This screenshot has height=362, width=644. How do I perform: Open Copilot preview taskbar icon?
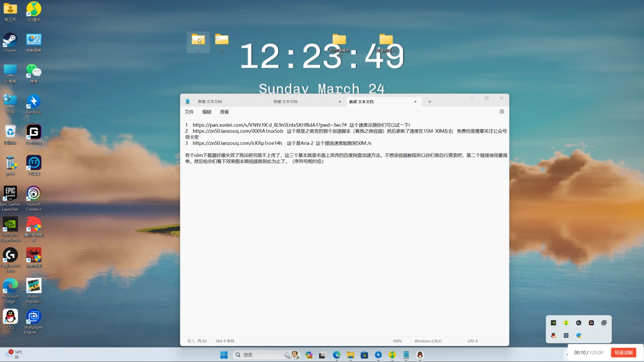pyautogui.click(x=309, y=355)
